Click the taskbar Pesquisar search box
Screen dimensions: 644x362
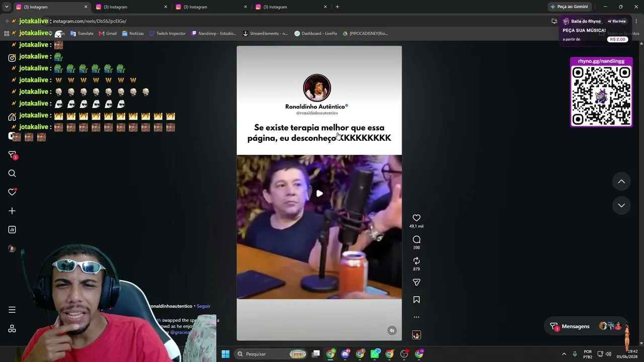pyautogui.click(x=271, y=354)
